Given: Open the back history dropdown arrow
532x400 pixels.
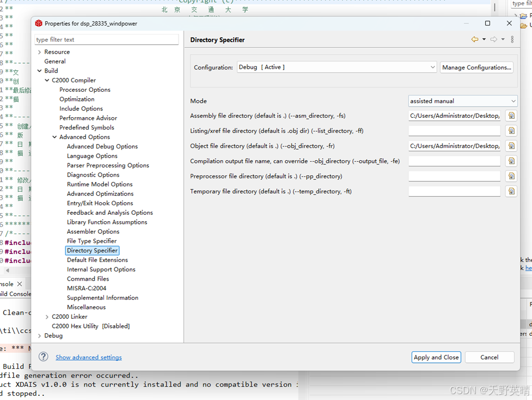Looking at the screenshot, I should coord(484,39).
